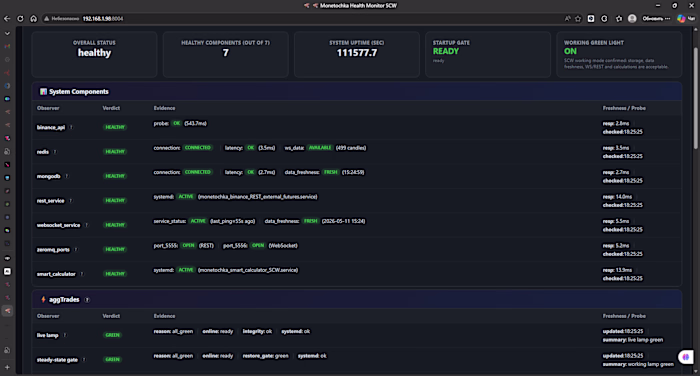Click the port_5555 OPEN badge
Screen dimensions: 700x376
[x=188, y=246]
